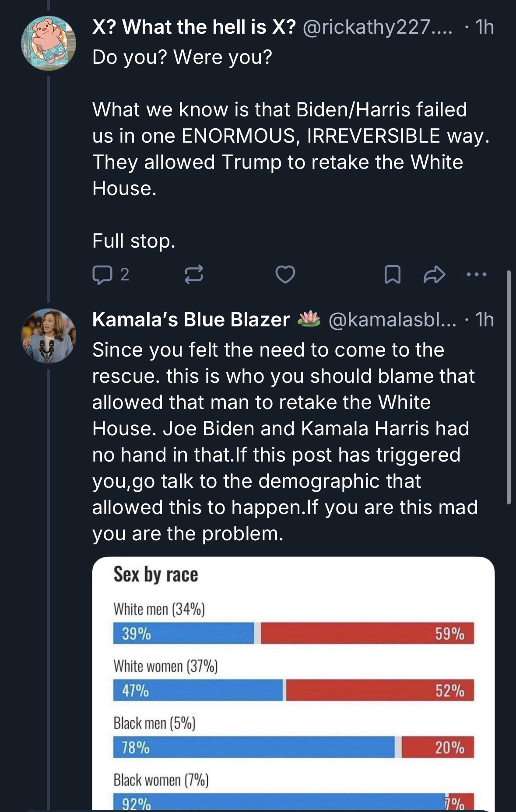Click the red 59% White men bar
This screenshot has height=812, width=516.
tap(367, 633)
